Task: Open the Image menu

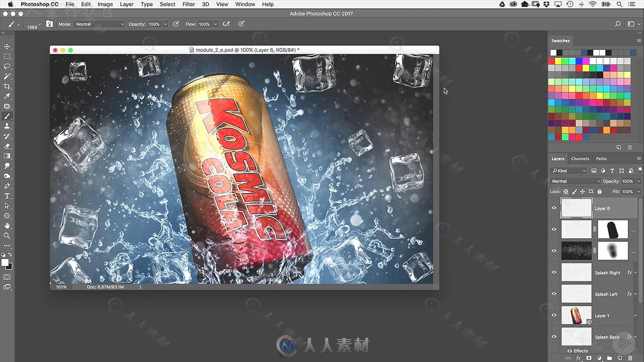Action: coord(105,4)
